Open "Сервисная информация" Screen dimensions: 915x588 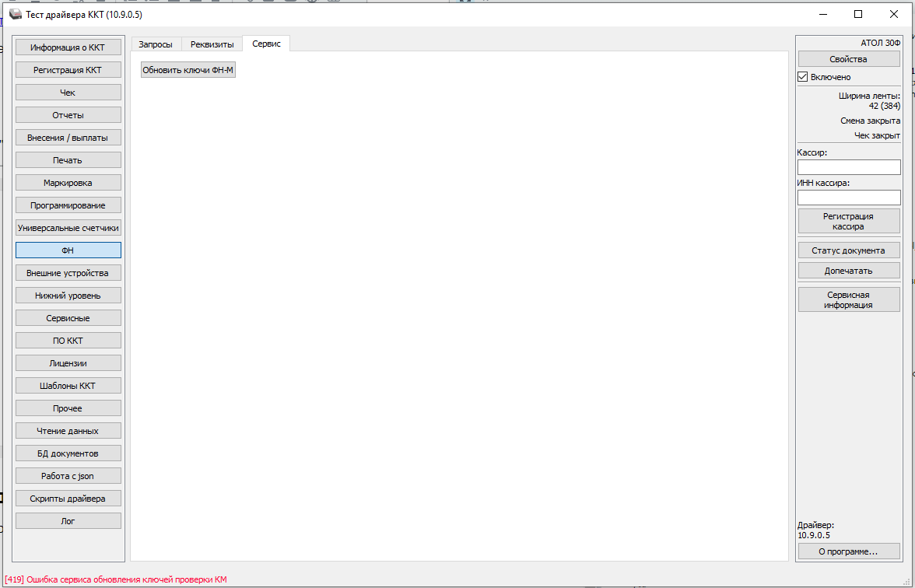tap(848, 300)
